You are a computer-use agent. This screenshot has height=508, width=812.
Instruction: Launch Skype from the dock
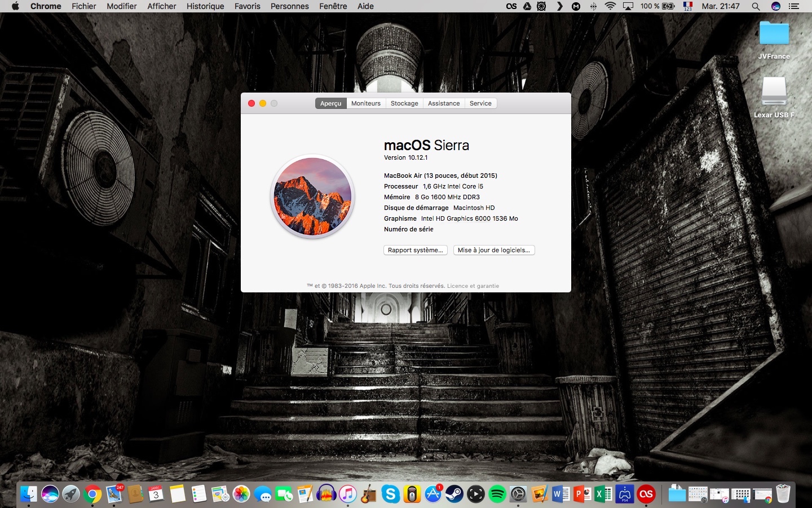(x=390, y=494)
